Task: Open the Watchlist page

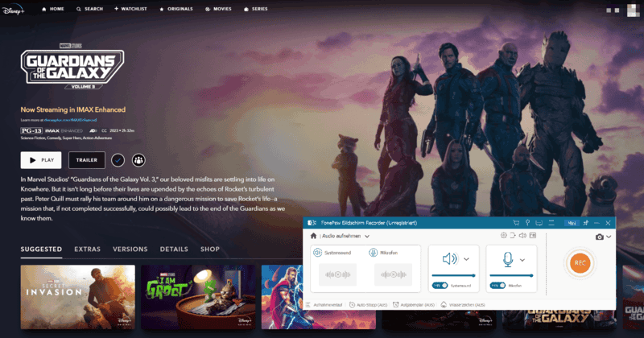Action: coord(130,9)
